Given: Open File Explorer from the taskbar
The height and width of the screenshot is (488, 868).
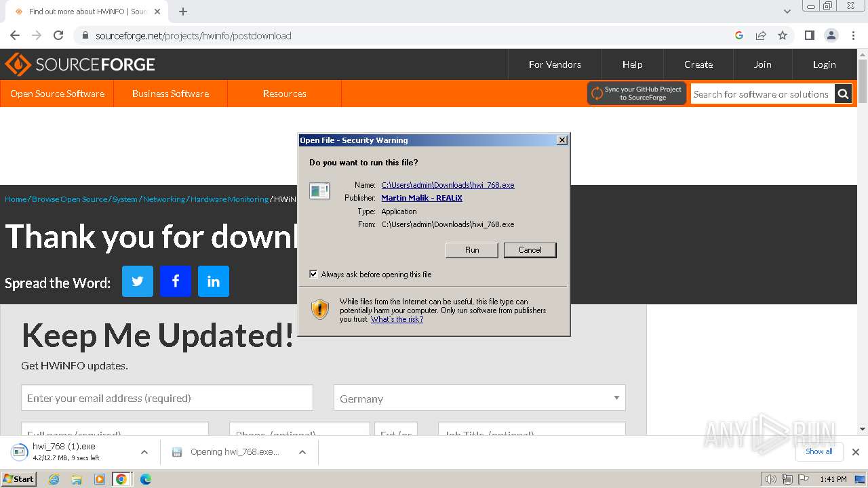Looking at the screenshot, I should [x=77, y=479].
